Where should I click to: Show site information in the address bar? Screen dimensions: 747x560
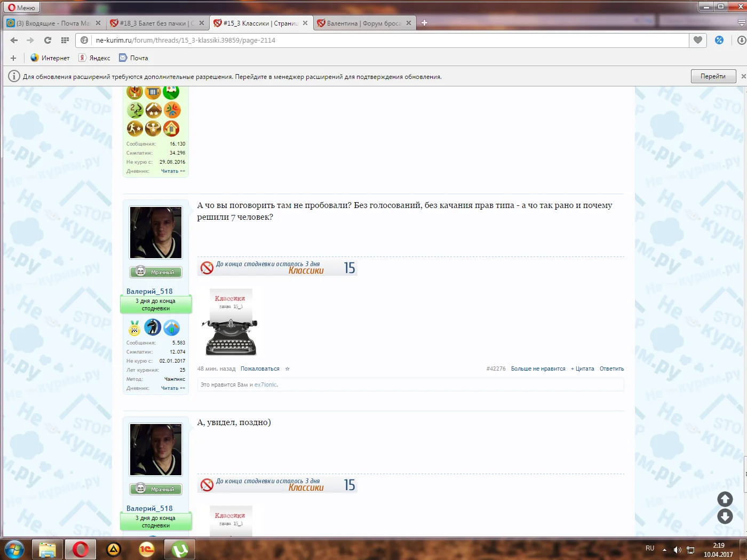click(84, 40)
